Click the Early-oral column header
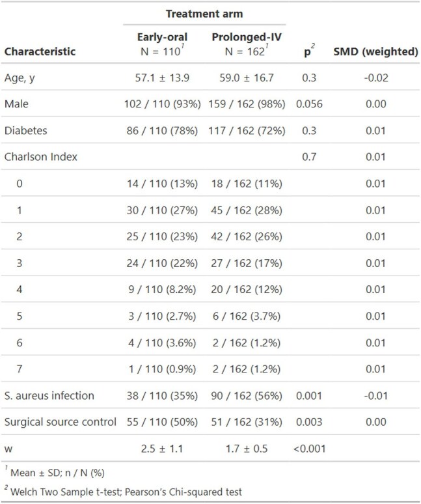 pos(162,44)
